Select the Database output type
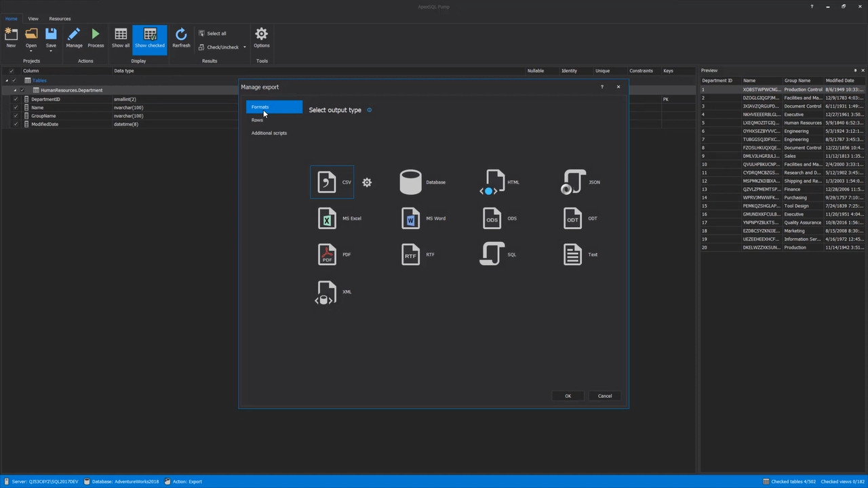Image resolution: width=868 pixels, height=488 pixels. 411,182
